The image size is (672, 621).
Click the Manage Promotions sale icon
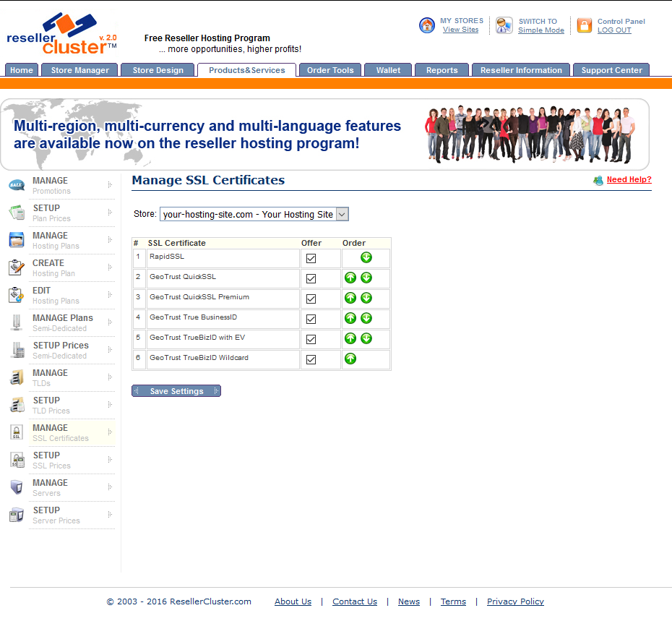[x=17, y=185]
